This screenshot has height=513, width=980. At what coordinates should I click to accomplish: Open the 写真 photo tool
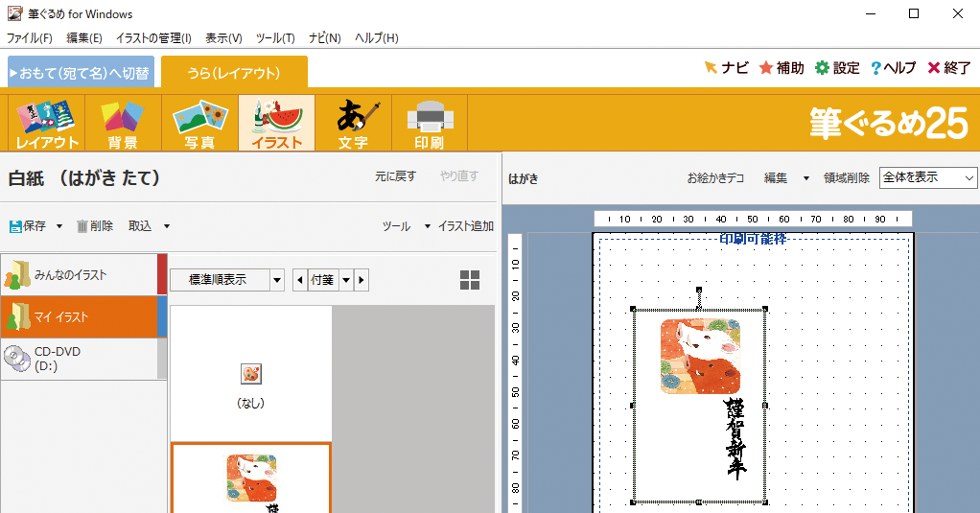[200, 123]
